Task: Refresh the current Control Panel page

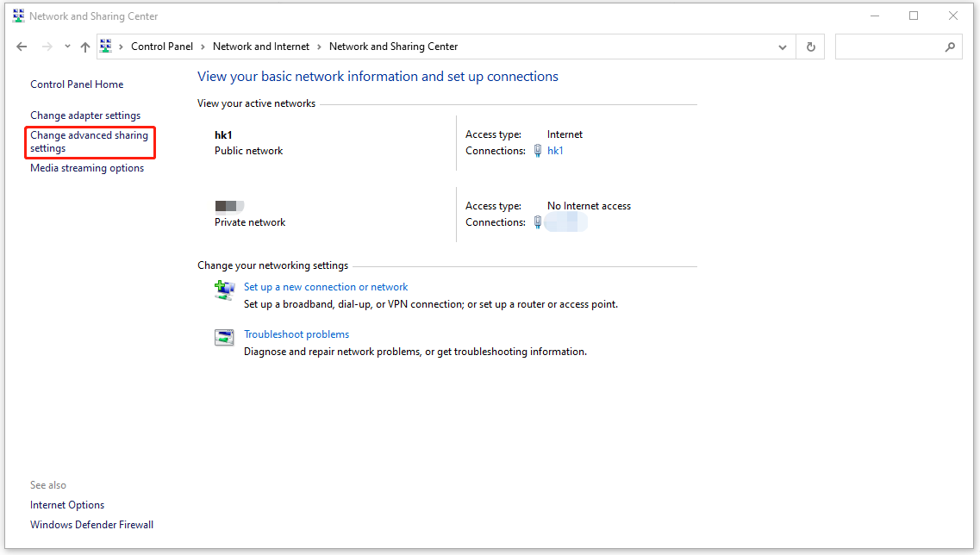Action: point(809,46)
